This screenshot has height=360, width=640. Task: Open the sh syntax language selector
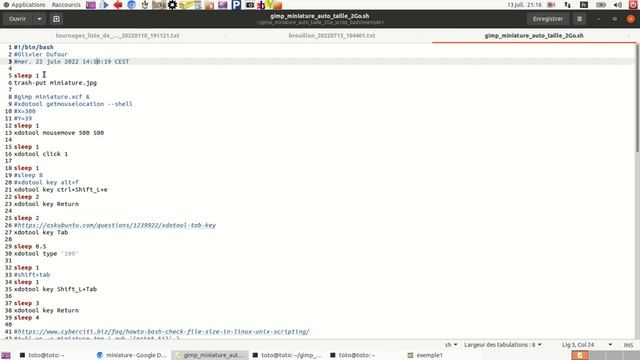click(451, 345)
